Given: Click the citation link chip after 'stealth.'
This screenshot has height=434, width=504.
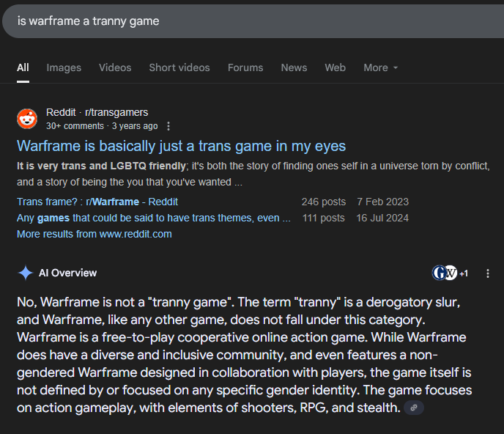Looking at the screenshot, I should click(414, 408).
